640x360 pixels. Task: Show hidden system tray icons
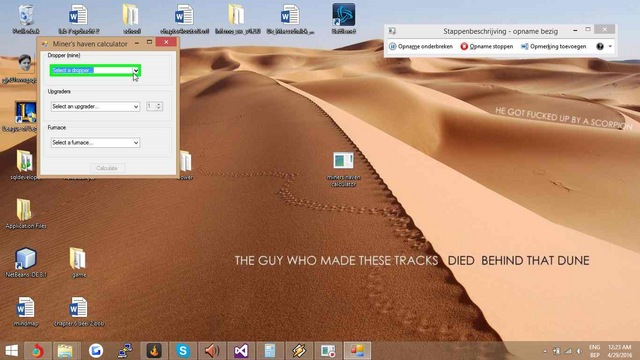pos(545,351)
